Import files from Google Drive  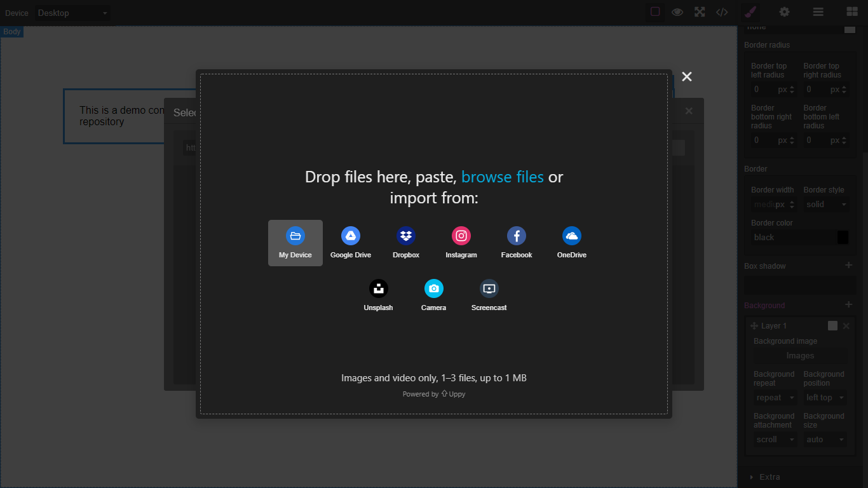pos(350,242)
